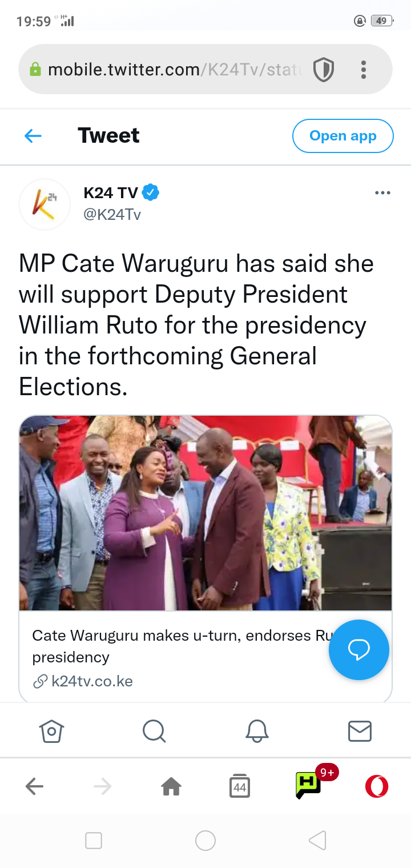
Task: Open Twitter messages envelope icon
Action: coord(360,731)
